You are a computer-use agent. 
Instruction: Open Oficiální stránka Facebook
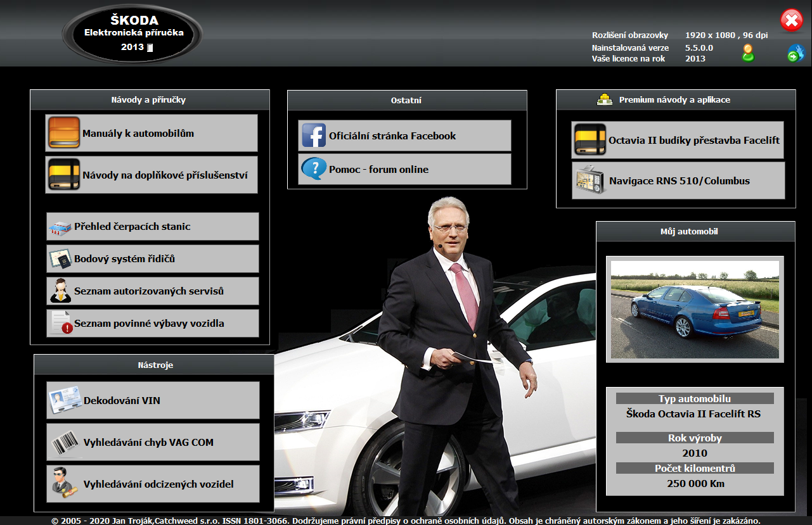coord(404,136)
